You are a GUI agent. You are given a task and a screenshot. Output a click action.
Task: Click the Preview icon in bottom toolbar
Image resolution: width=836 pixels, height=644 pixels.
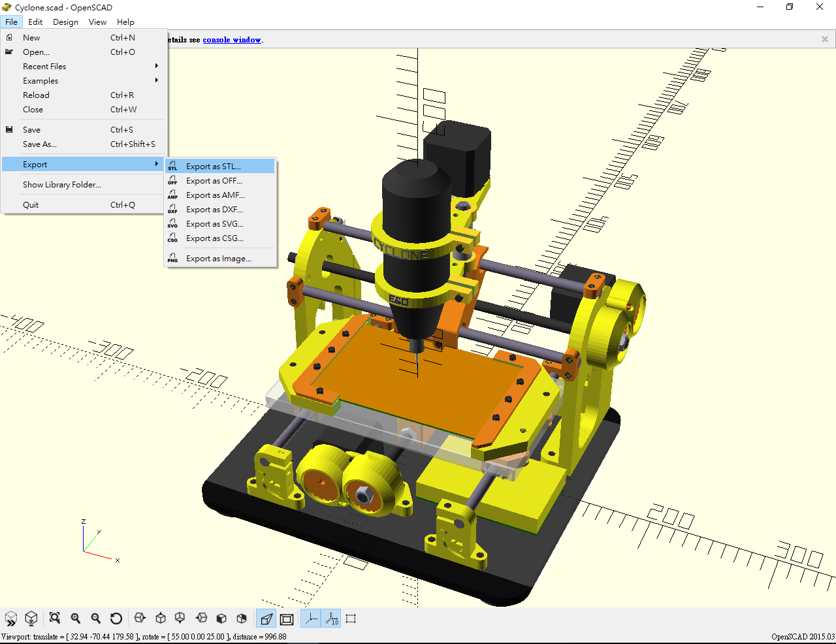click(x=11, y=619)
